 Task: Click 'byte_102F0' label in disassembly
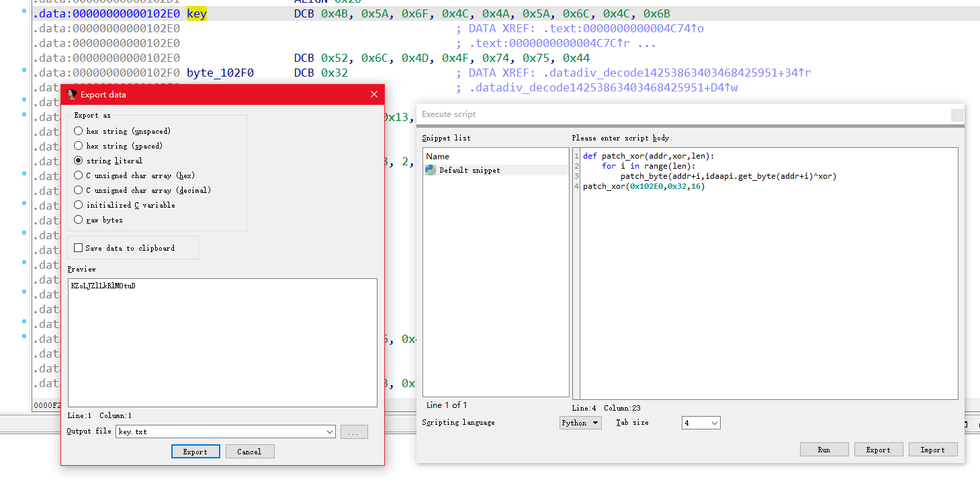point(220,73)
